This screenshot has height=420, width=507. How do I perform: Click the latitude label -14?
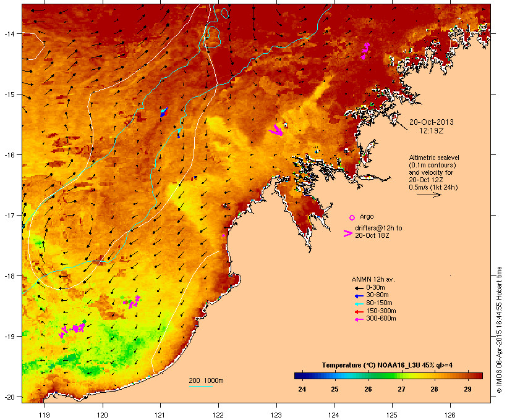(x=9, y=33)
